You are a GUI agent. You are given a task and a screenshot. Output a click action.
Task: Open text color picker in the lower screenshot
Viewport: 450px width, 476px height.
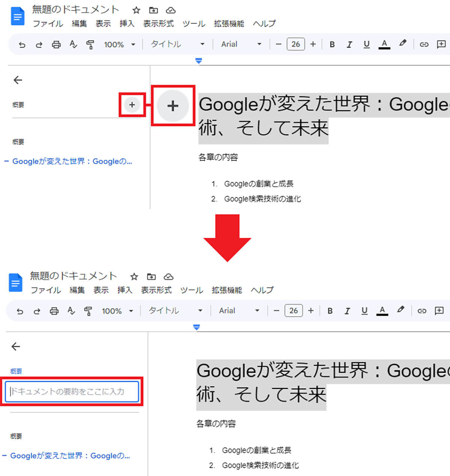(x=382, y=311)
